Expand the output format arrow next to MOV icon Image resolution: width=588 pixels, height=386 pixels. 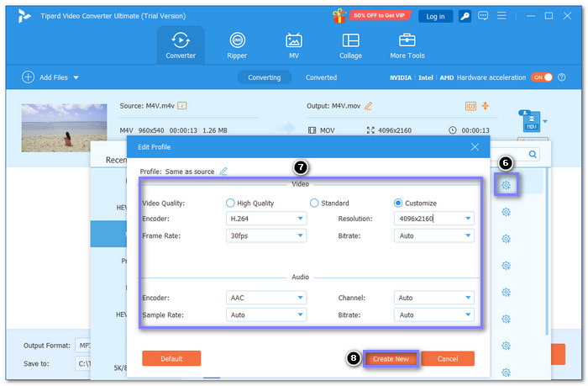tap(545, 121)
